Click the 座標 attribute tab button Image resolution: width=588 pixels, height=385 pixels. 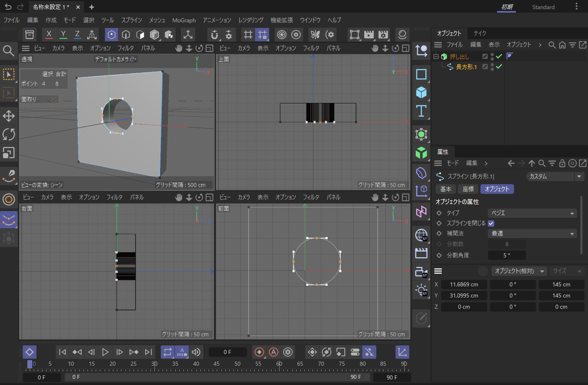[x=468, y=189]
